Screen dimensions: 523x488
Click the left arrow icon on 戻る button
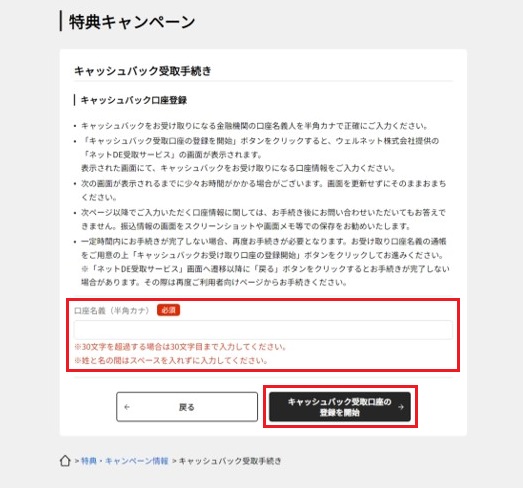(127, 407)
